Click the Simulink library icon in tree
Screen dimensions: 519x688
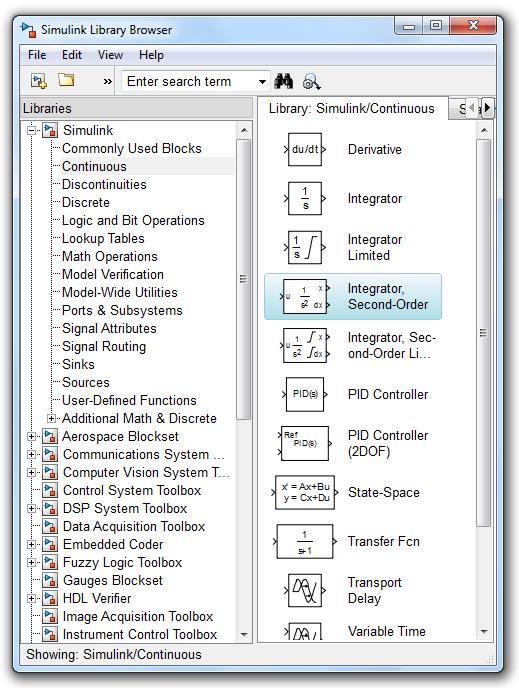(x=50, y=130)
